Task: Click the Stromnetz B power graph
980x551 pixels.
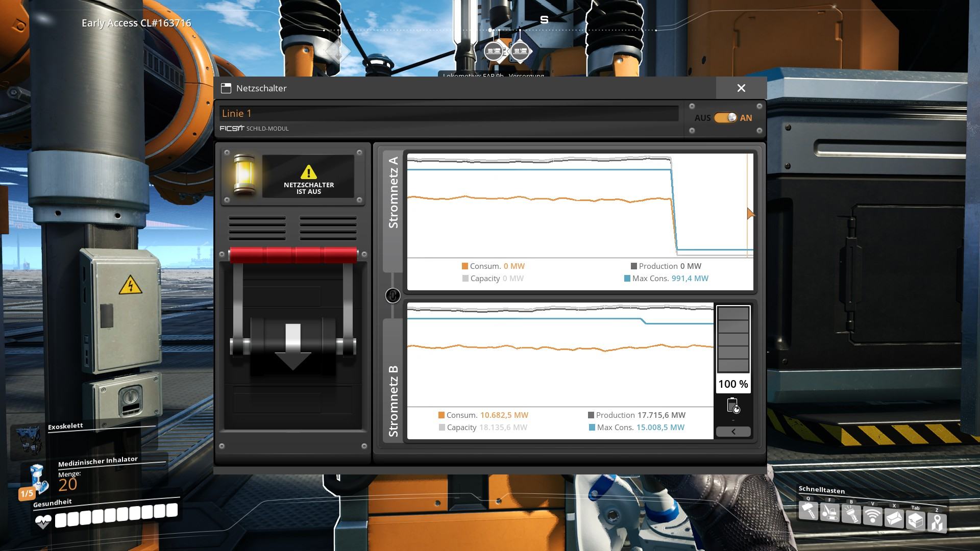Action: coord(560,355)
